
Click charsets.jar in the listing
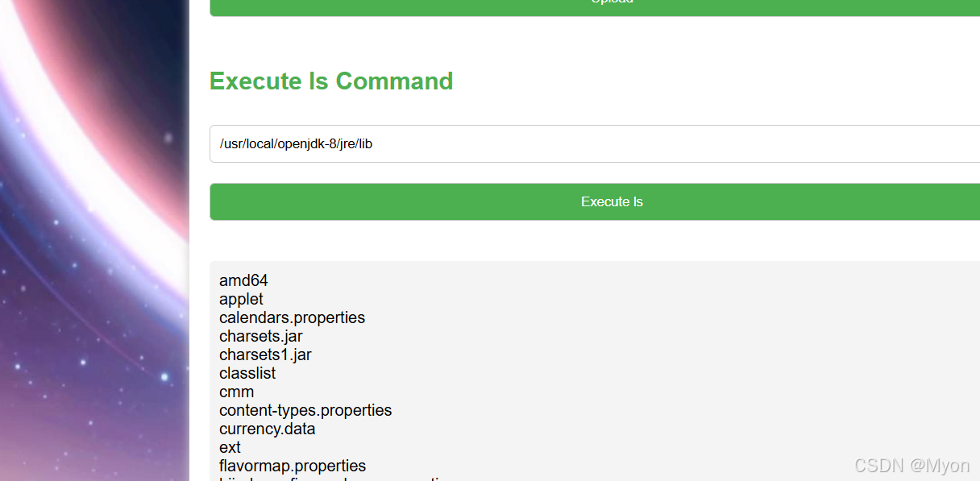[261, 336]
